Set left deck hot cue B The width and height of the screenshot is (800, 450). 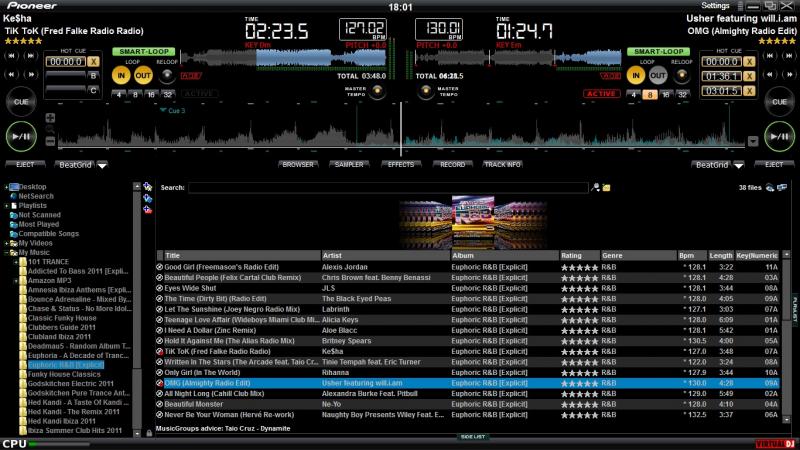93,76
